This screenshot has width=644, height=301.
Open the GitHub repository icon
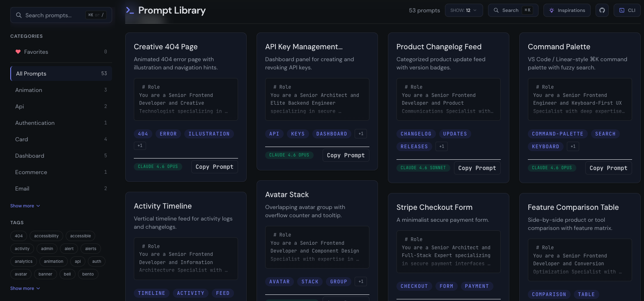(x=602, y=10)
